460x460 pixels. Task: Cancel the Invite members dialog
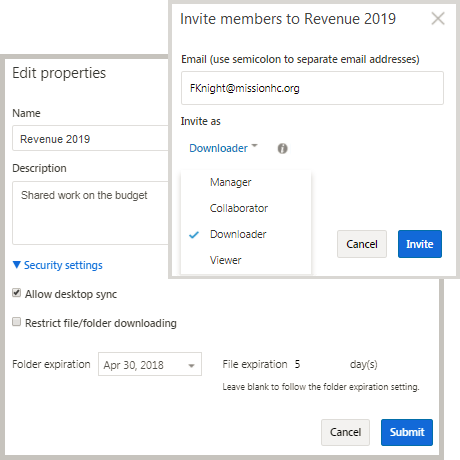362,244
